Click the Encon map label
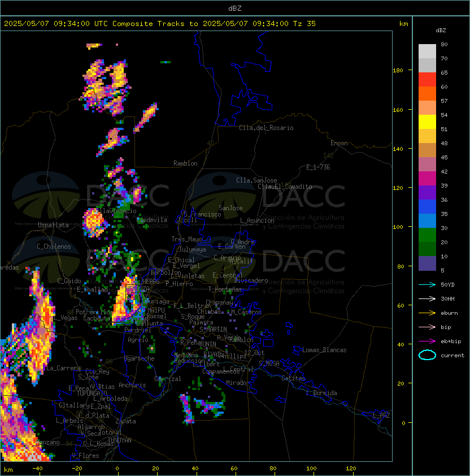Viewport: 470px width, 476px height. pos(339,143)
